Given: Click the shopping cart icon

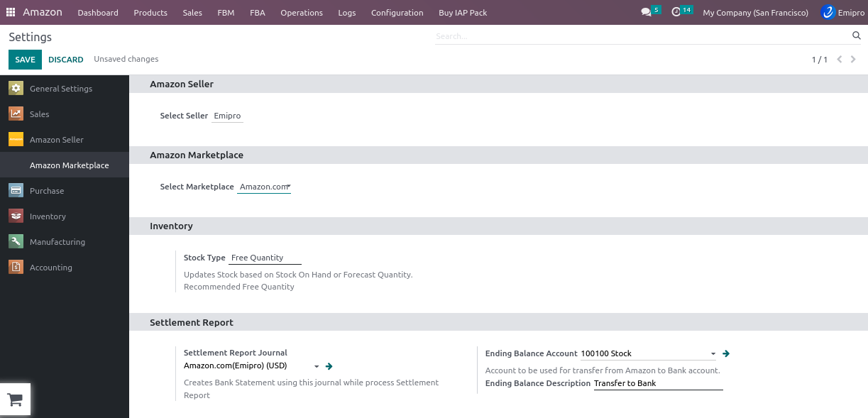Looking at the screenshot, I should coord(15,400).
